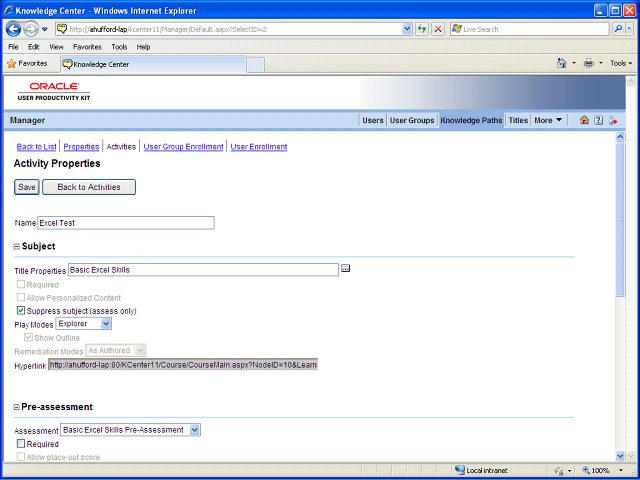Click the Save button

(27, 187)
